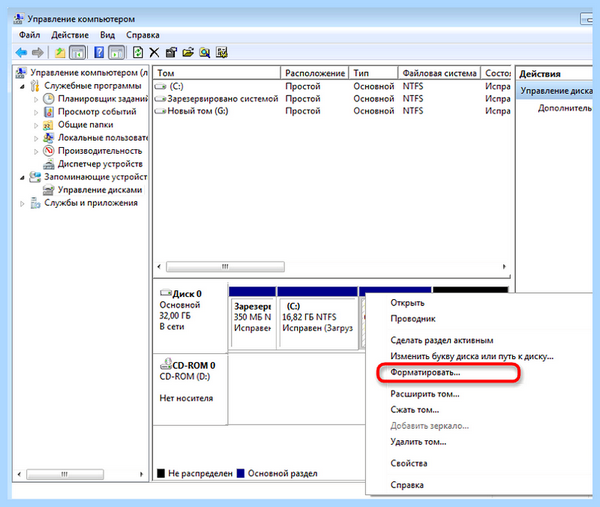Click Дополнительные in Действия pane
This screenshot has height=507, width=600.
click(x=565, y=108)
